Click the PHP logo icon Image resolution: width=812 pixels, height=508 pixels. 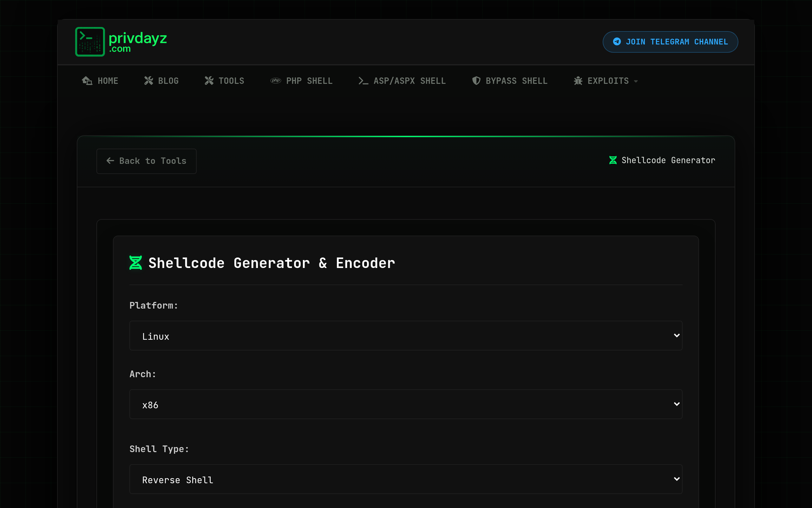point(275,81)
